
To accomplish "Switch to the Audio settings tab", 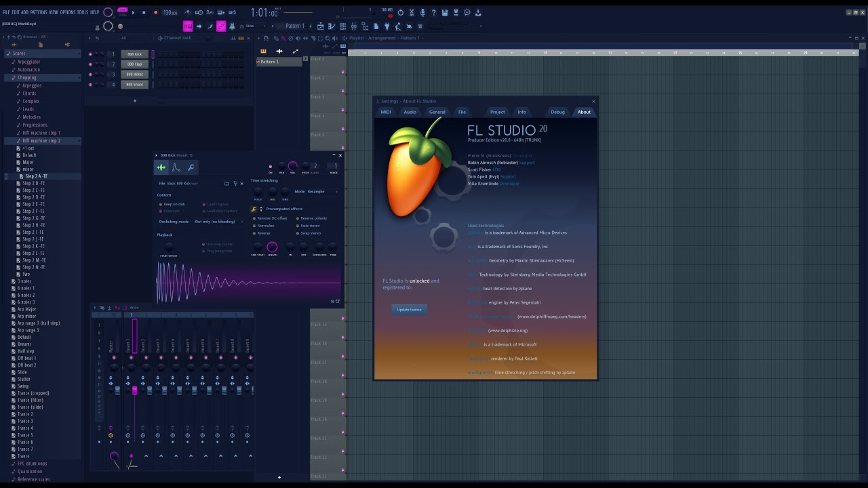I will [410, 112].
